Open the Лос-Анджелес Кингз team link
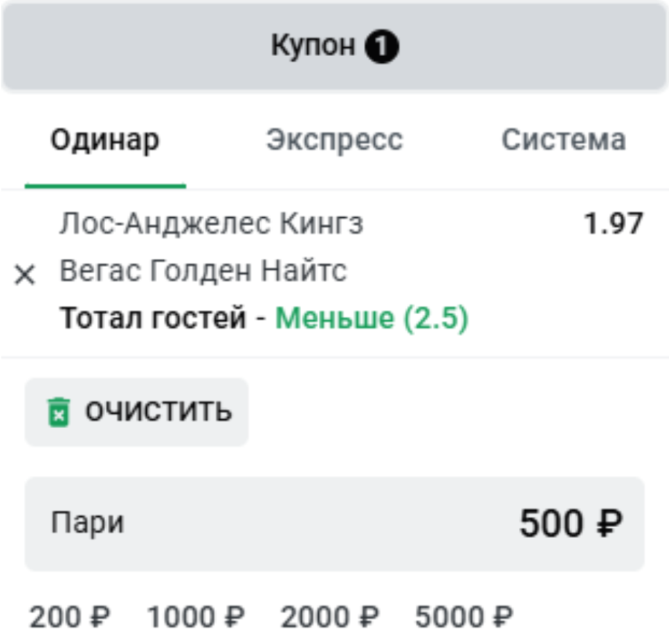Screen dimensions: 669x644 [x=211, y=224]
